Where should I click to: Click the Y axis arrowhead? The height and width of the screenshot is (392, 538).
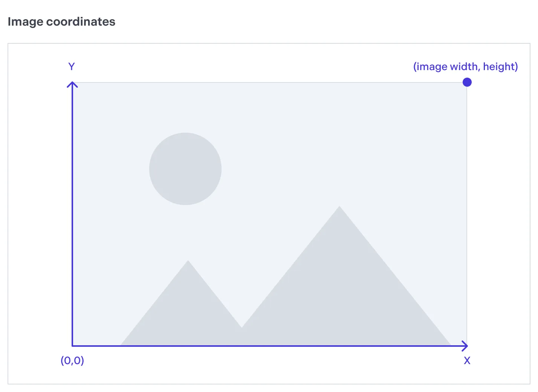(72, 84)
